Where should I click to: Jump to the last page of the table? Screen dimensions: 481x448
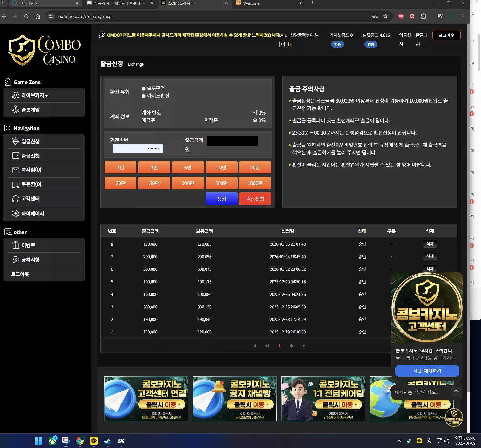click(304, 346)
